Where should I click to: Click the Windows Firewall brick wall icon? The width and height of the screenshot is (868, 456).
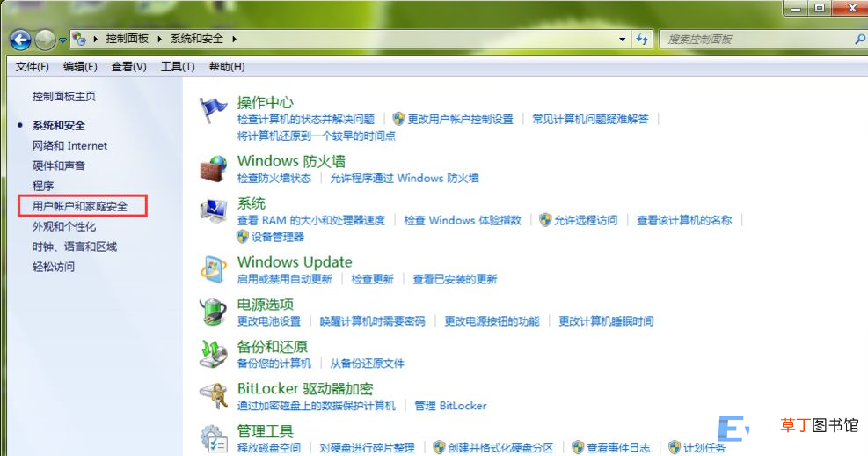coord(213,169)
